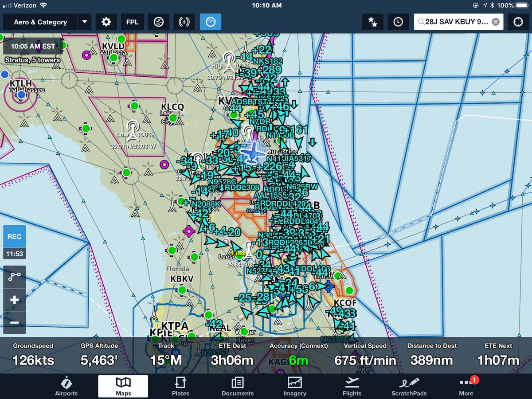This screenshot has width=532, height=399.
Task: Tap the ETE Next 1h07m instrument
Action: click(x=498, y=355)
